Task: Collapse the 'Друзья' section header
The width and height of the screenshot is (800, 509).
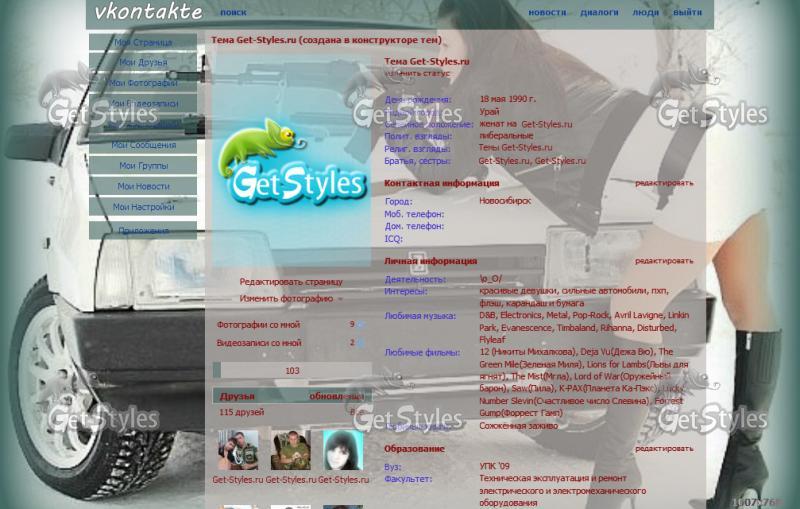Action: (x=238, y=396)
